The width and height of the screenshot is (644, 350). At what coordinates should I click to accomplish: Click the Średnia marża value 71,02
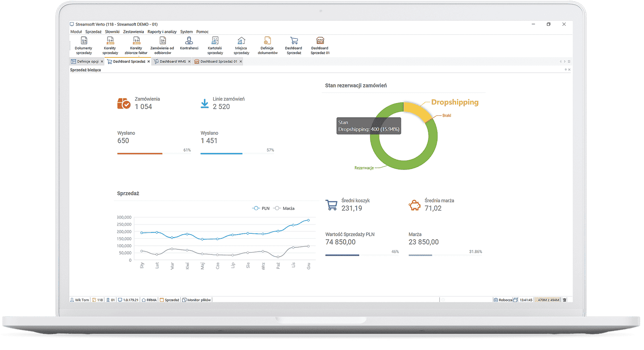(x=433, y=208)
